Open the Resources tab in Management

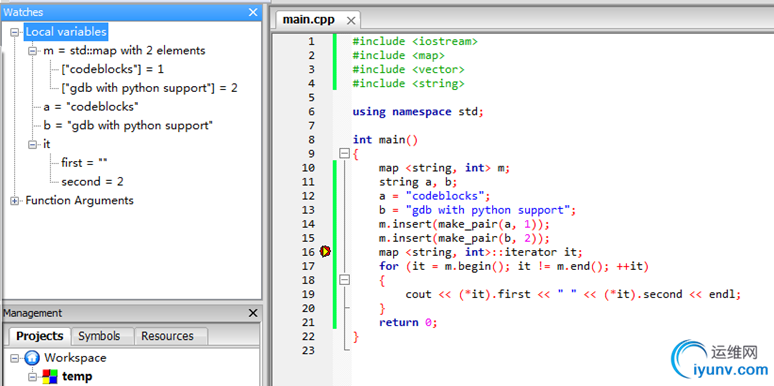pos(167,336)
